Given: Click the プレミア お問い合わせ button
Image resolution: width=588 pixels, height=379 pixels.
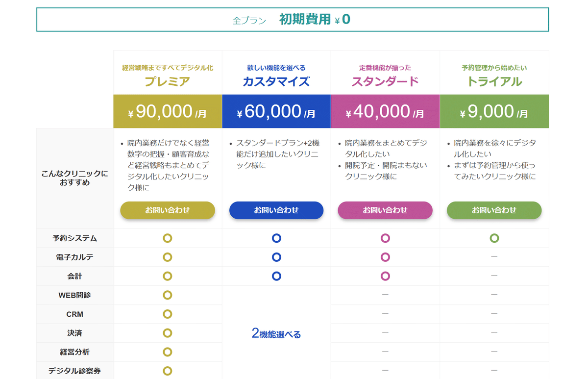Looking at the screenshot, I should point(167,210).
